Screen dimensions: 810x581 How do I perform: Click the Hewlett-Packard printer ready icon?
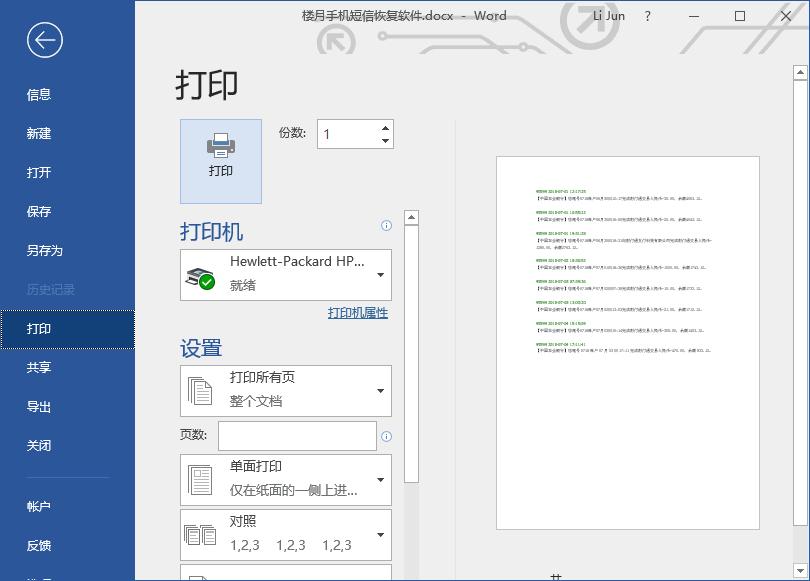coord(200,278)
